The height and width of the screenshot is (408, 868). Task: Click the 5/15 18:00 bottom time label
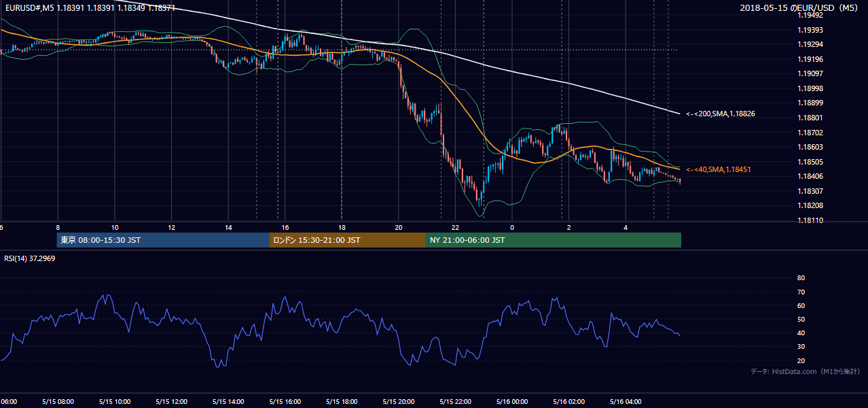[x=342, y=401]
